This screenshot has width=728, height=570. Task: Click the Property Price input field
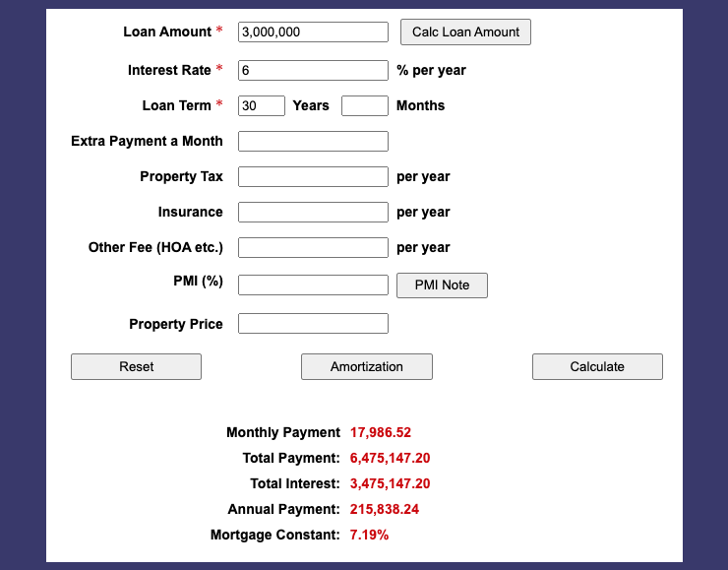tap(313, 324)
